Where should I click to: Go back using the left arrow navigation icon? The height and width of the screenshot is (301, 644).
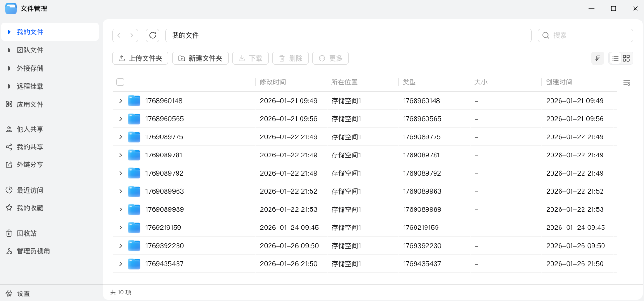119,35
